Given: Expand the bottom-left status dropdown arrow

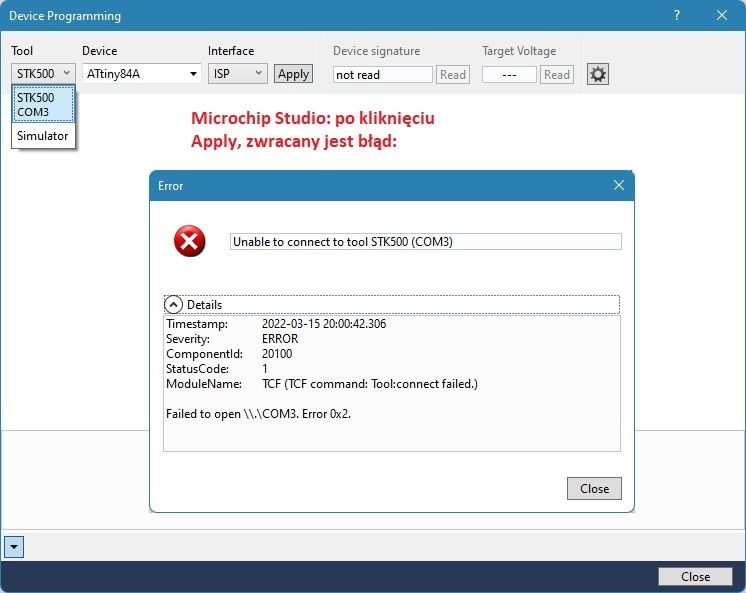Looking at the screenshot, I should (14, 547).
